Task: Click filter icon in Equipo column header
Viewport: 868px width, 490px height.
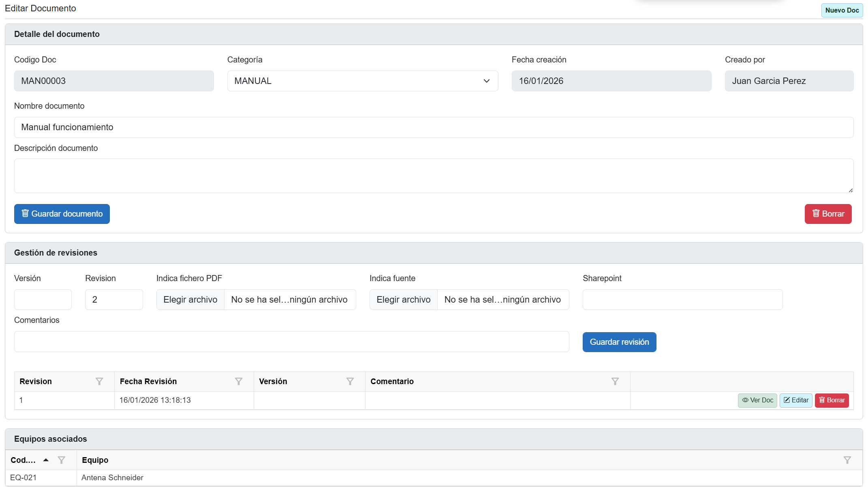Action: tap(847, 460)
